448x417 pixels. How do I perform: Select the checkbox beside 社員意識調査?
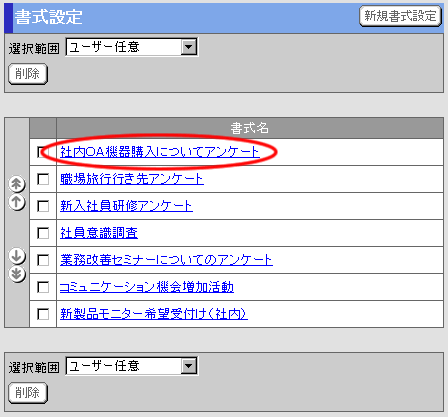coord(43,233)
